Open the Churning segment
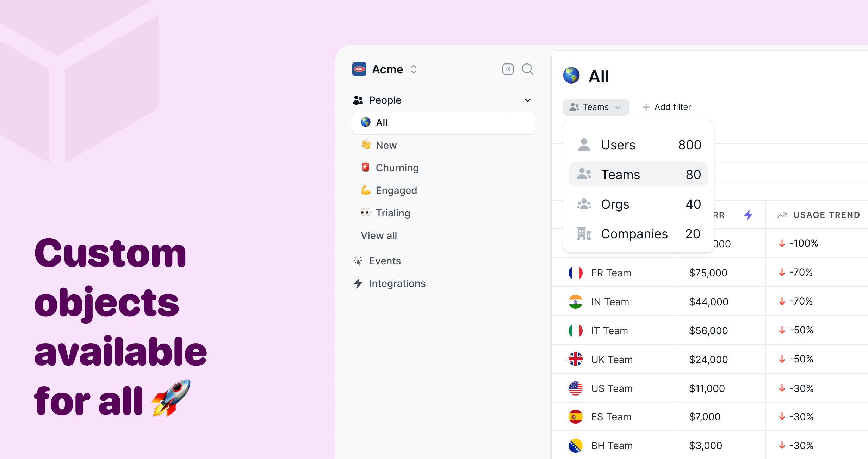 tap(397, 168)
